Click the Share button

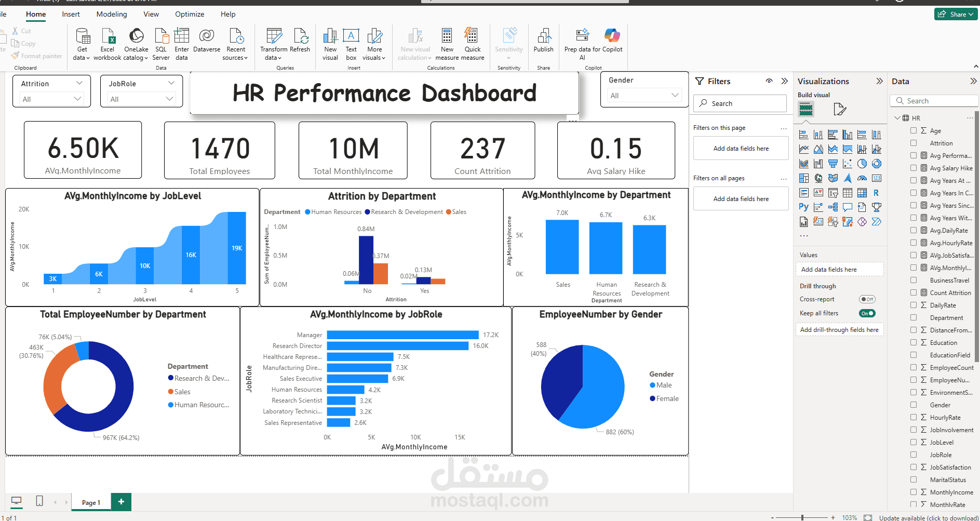956,14
